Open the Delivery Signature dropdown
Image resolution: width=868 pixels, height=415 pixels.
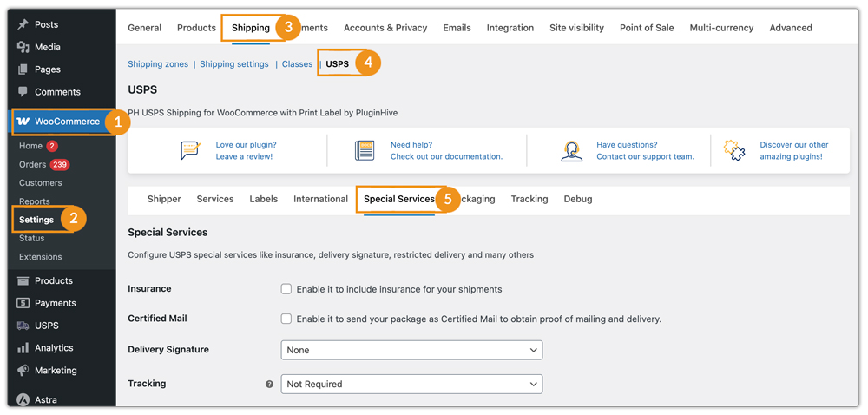(411, 350)
